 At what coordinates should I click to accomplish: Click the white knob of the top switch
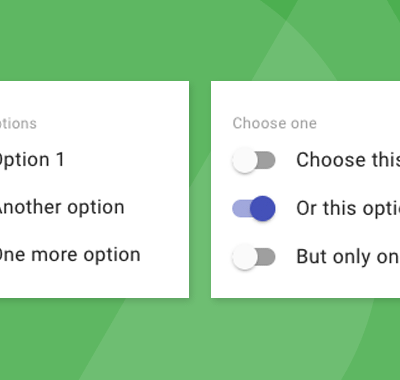(245, 160)
